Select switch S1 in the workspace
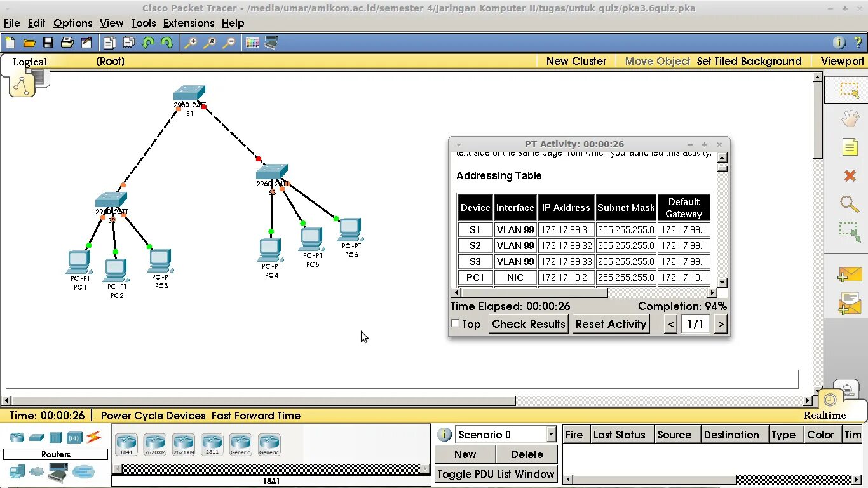The width and height of the screenshot is (868, 488). 189,94
